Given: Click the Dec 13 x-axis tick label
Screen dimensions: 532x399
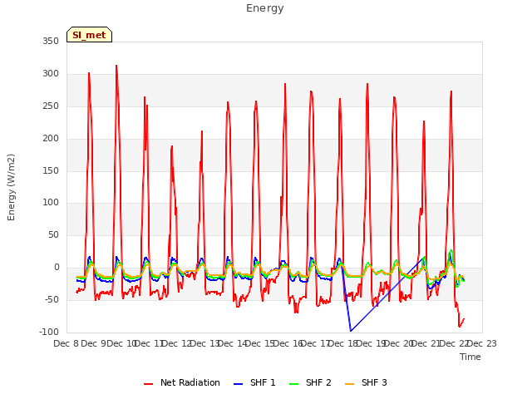Looking at the screenshot, I should (x=204, y=344).
